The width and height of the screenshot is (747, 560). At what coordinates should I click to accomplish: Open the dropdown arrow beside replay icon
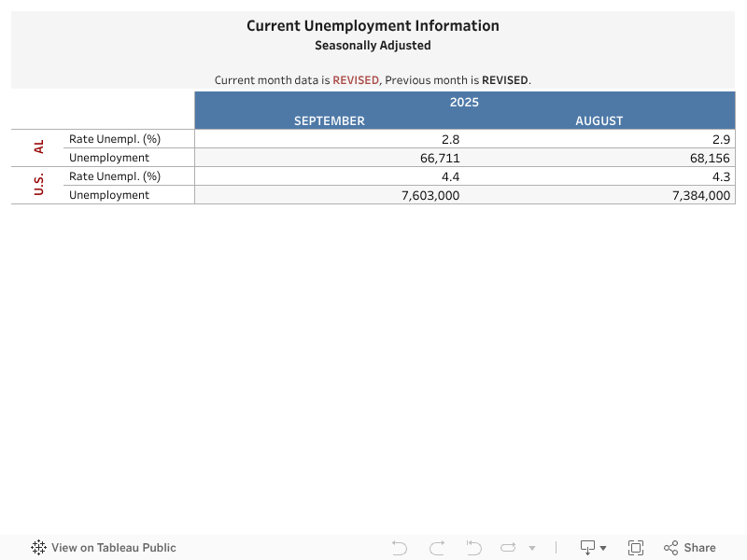point(532,548)
